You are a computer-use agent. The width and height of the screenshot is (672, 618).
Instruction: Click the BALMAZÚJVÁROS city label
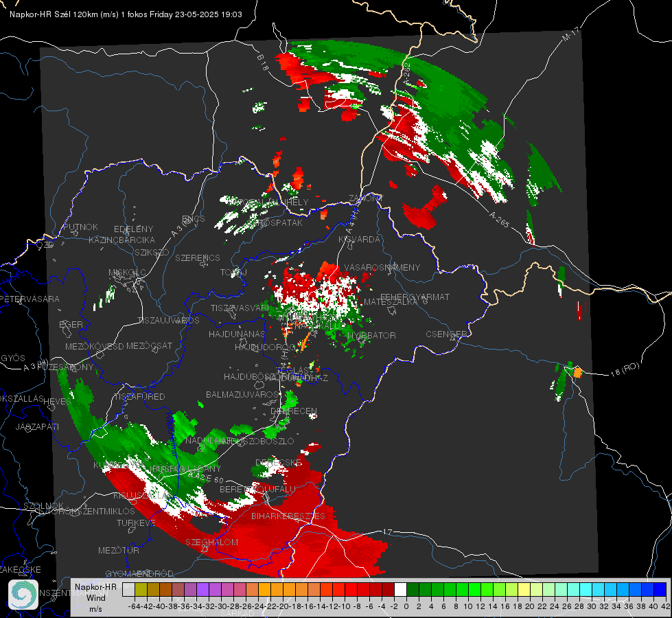[x=242, y=394]
